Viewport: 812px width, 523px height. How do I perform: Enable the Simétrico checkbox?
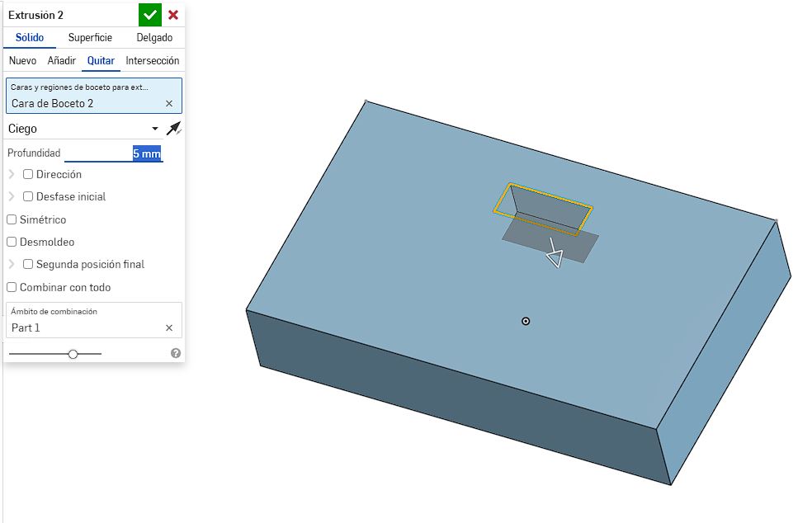point(12,219)
